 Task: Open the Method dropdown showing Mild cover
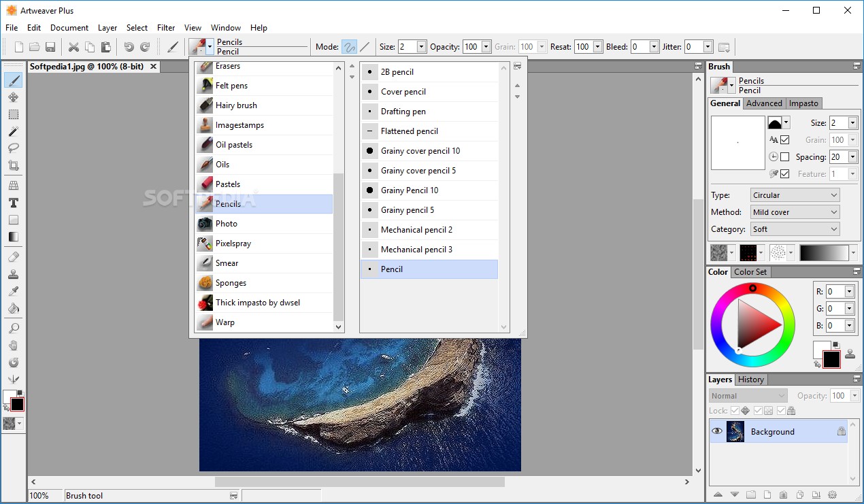pos(794,212)
